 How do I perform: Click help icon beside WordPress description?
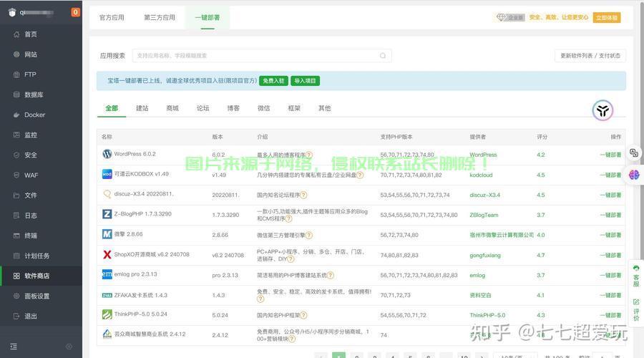click(309, 155)
